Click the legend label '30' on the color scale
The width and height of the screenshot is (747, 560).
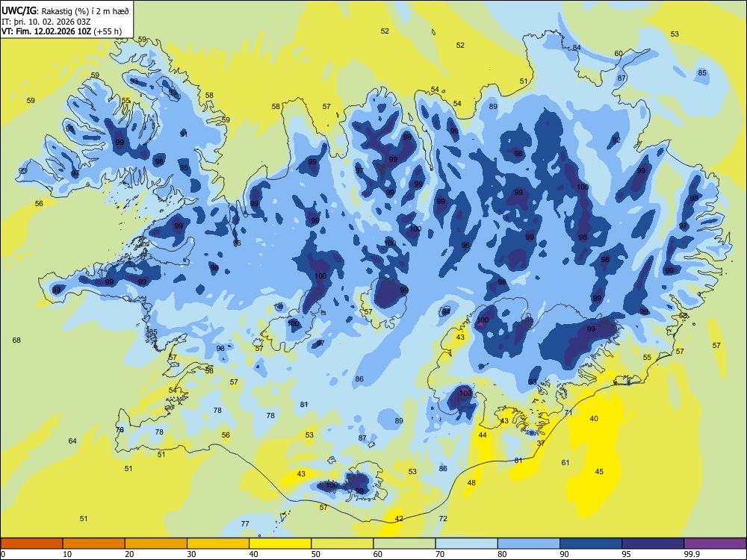pyautogui.click(x=191, y=554)
